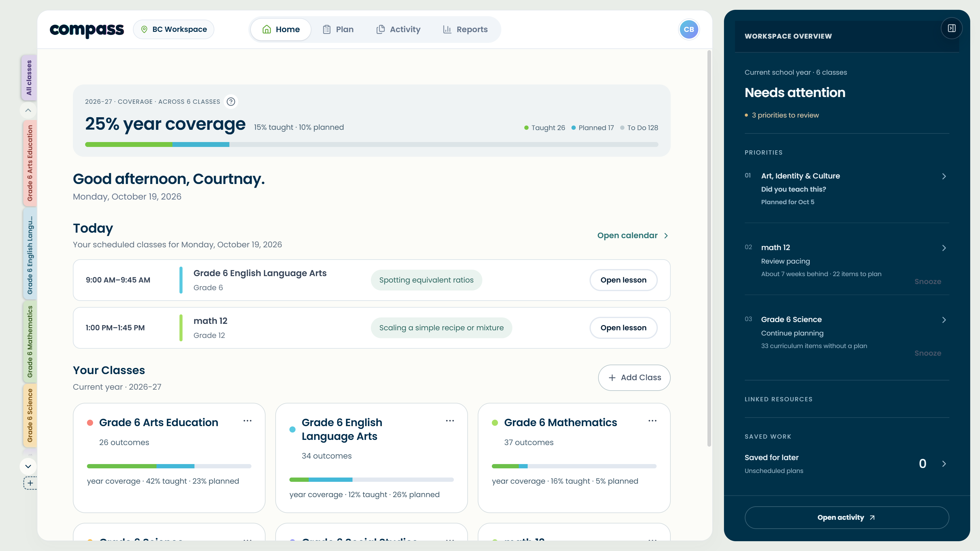
Task: Add a new class tab in sidebar
Action: click(x=30, y=483)
